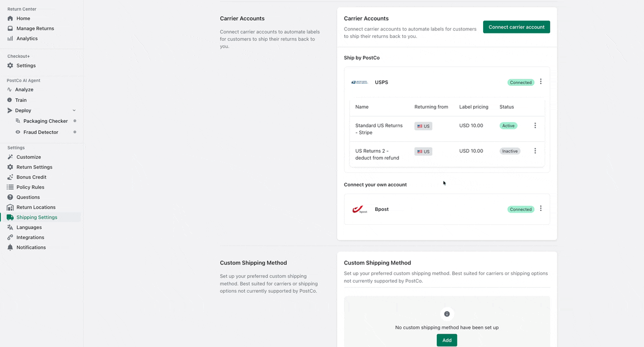The image size is (644, 347).
Task: Open the Bpost account options menu
Action: coord(541,209)
